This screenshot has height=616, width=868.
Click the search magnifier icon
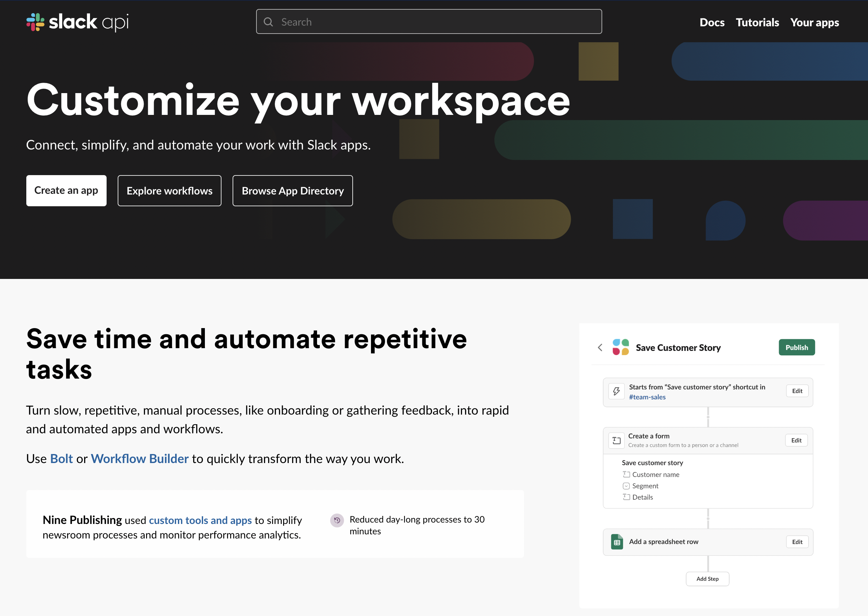pyautogui.click(x=268, y=22)
